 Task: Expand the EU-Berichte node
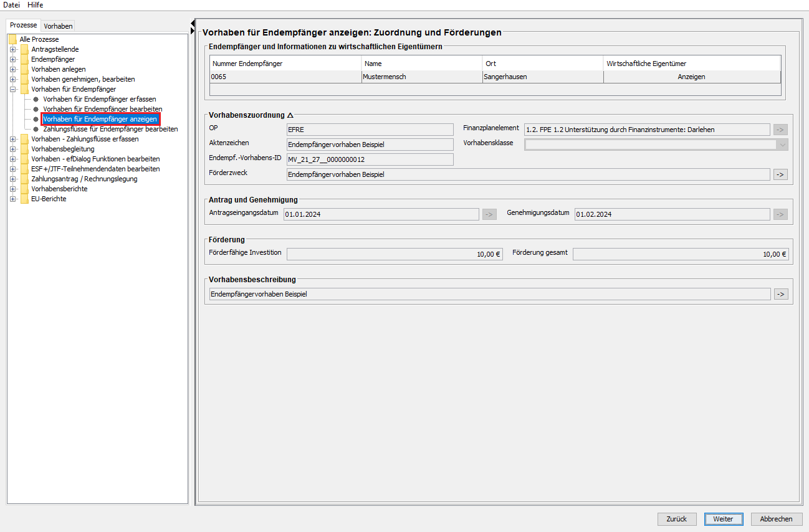pos(12,199)
